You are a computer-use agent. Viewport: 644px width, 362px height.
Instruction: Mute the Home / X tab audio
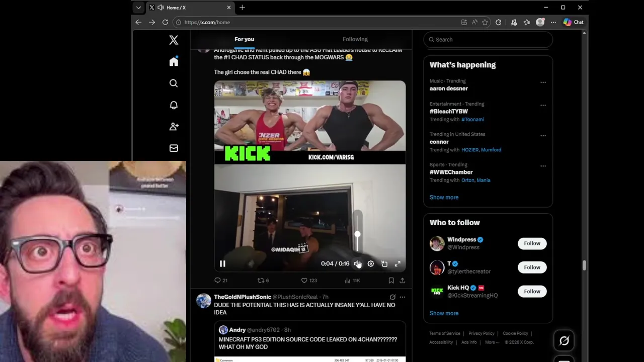160,8
